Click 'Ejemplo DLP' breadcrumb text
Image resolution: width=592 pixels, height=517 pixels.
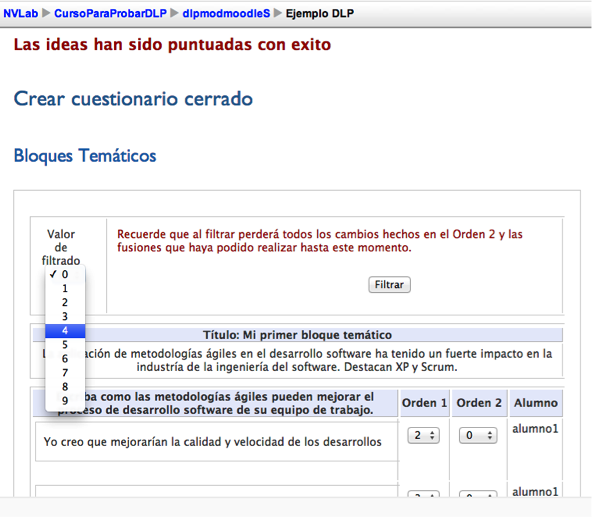click(320, 13)
